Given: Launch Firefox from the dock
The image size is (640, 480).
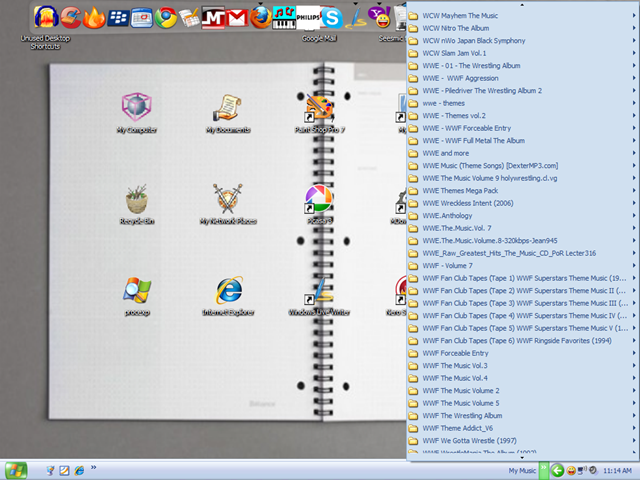Looking at the screenshot, I should (260, 18).
